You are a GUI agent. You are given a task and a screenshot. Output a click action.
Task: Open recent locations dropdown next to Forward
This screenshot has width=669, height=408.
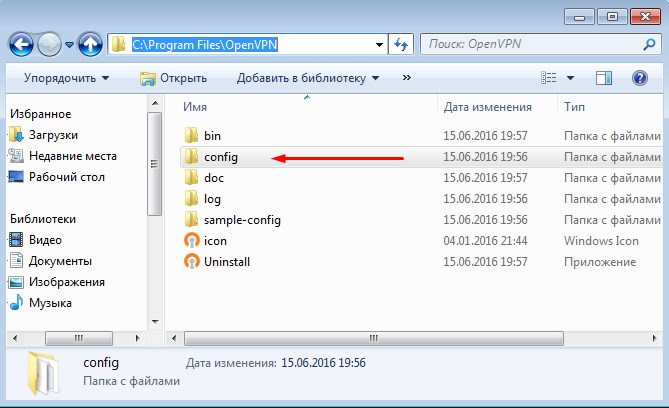[x=69, y=44]
